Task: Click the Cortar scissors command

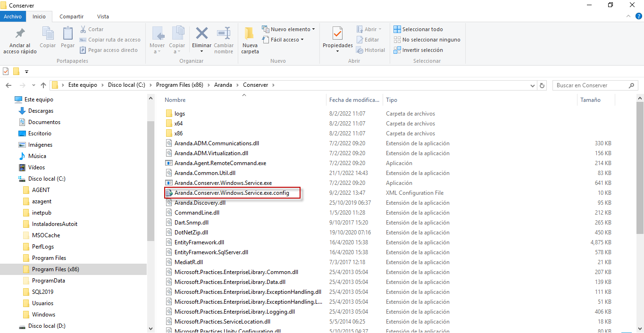Action: pyautogui.click(x=92, y=29)
